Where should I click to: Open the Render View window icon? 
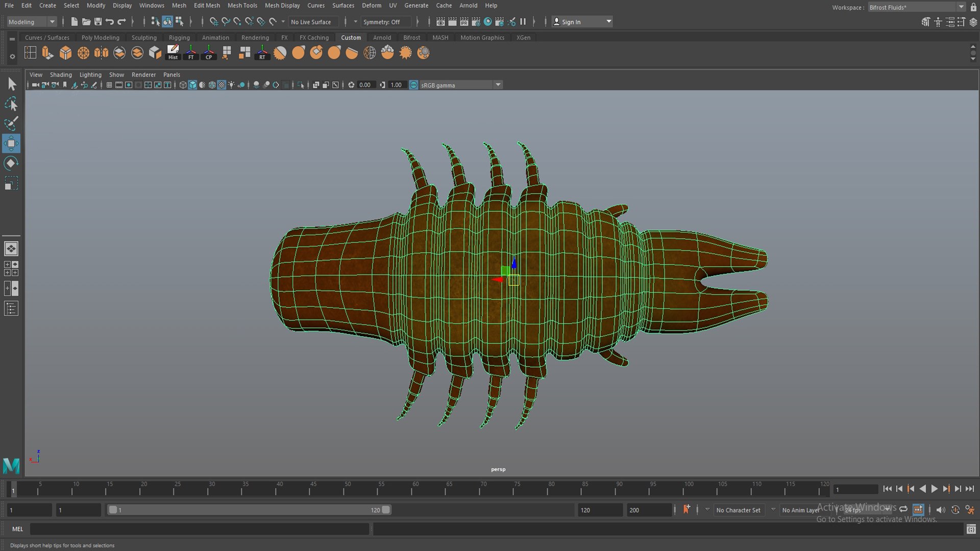440,21
